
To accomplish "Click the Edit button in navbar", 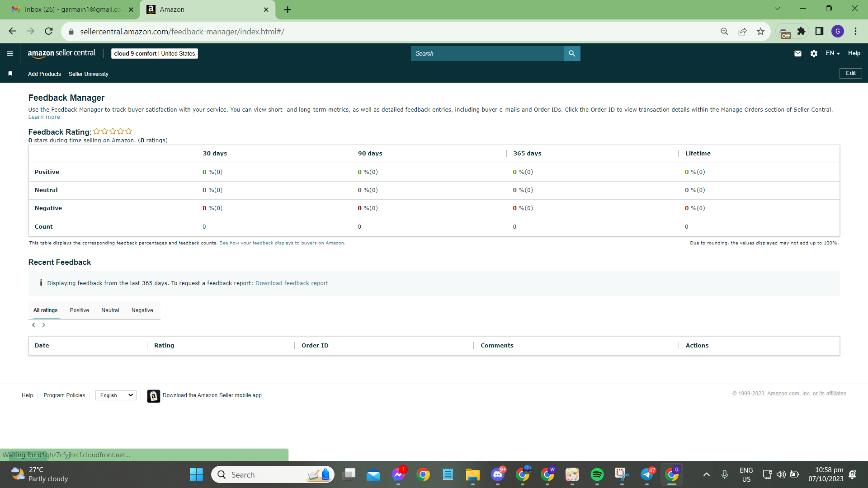I will (851, 73).
